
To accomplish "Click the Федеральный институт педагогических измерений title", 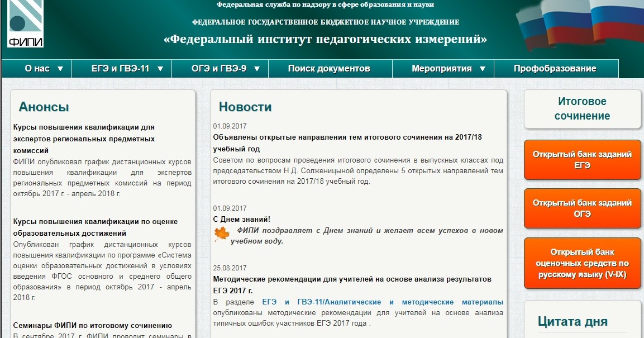I will (325, 40).
